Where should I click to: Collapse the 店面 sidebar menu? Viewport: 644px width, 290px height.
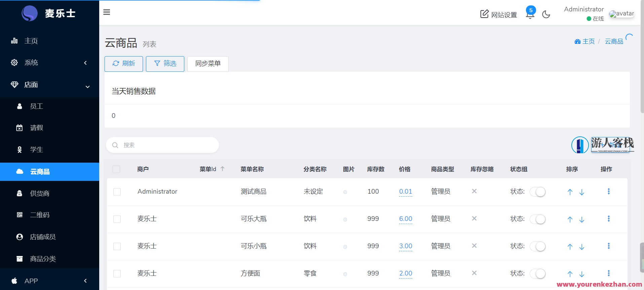49,85
